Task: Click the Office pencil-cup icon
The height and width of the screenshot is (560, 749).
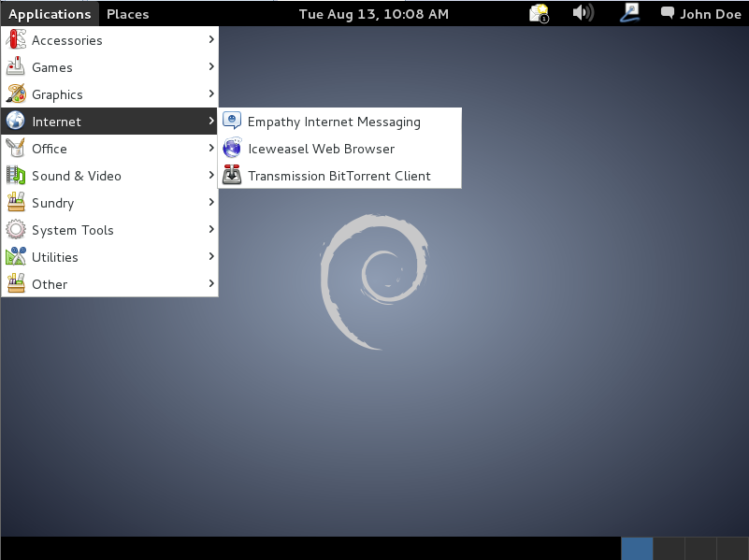Action: tap(16, 148)
